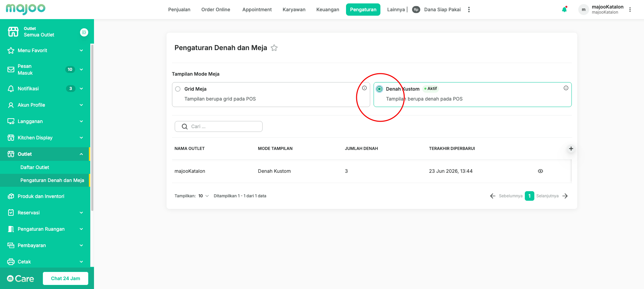Click the Produk dan Inventori box icon
644x289 pixels.
click(11, 196)
